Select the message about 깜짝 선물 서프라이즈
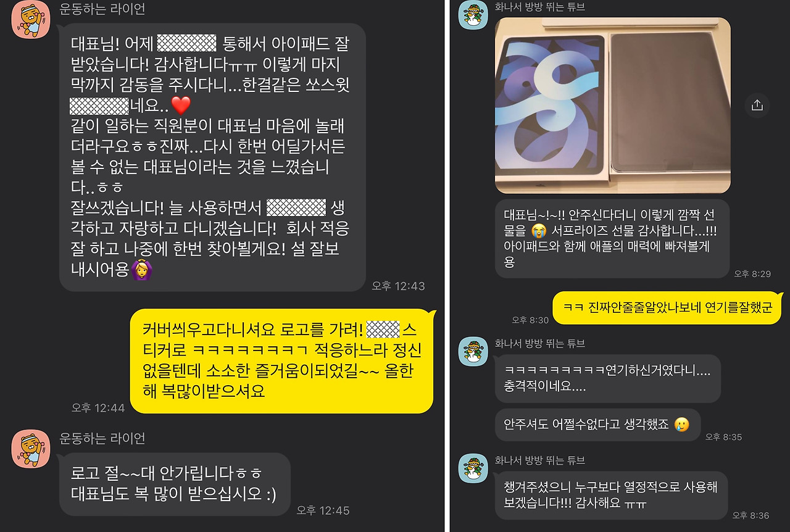Screen dimensions: 790x532 coord(612,238)
